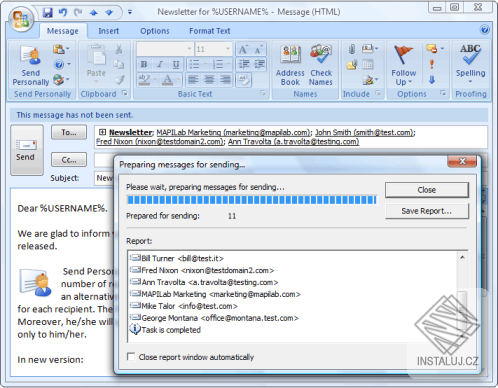The height and width of the screenshot is (388, 498).
Task: Click the report list scrollbar up arrow
Action: click(462, 257)
